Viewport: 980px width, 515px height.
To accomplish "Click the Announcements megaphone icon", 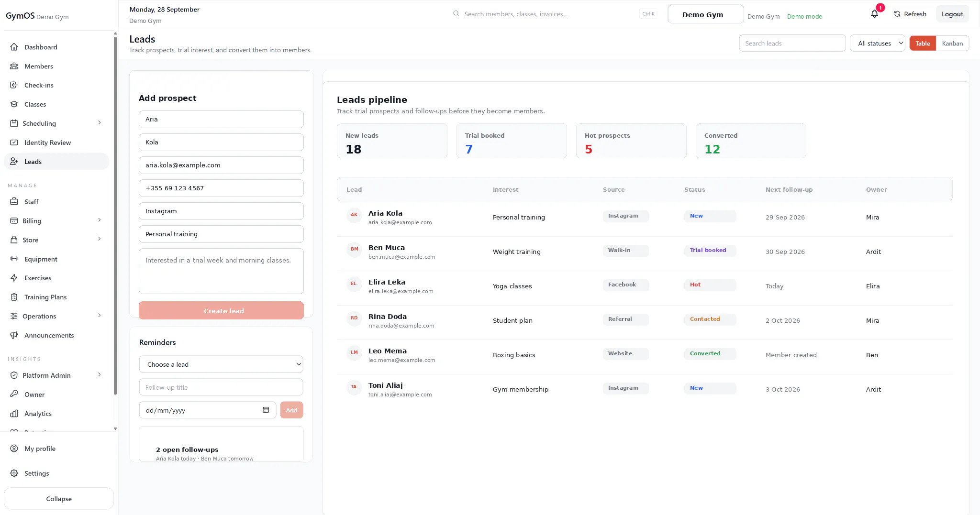I will pyautogui.click(x=14, y=335).
